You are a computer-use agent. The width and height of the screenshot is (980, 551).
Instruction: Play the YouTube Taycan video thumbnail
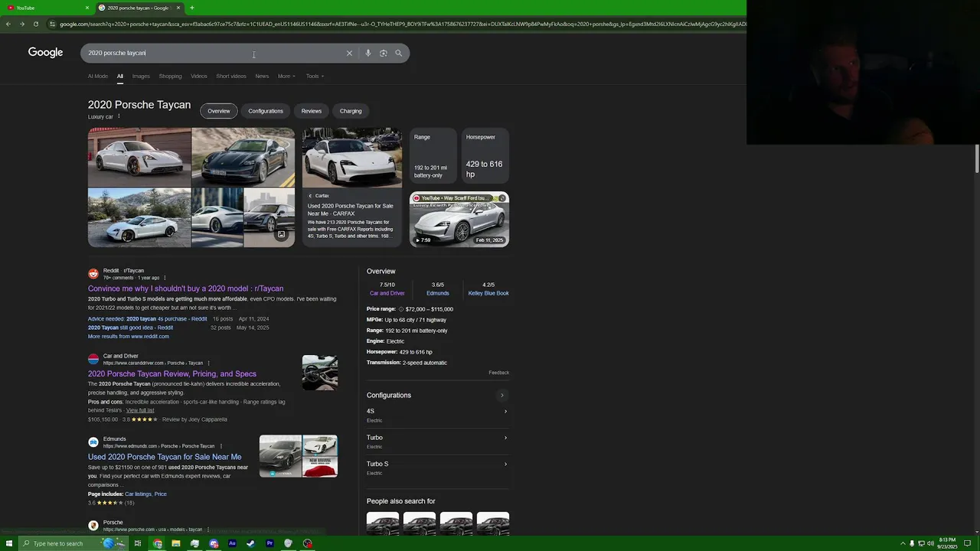459,219
